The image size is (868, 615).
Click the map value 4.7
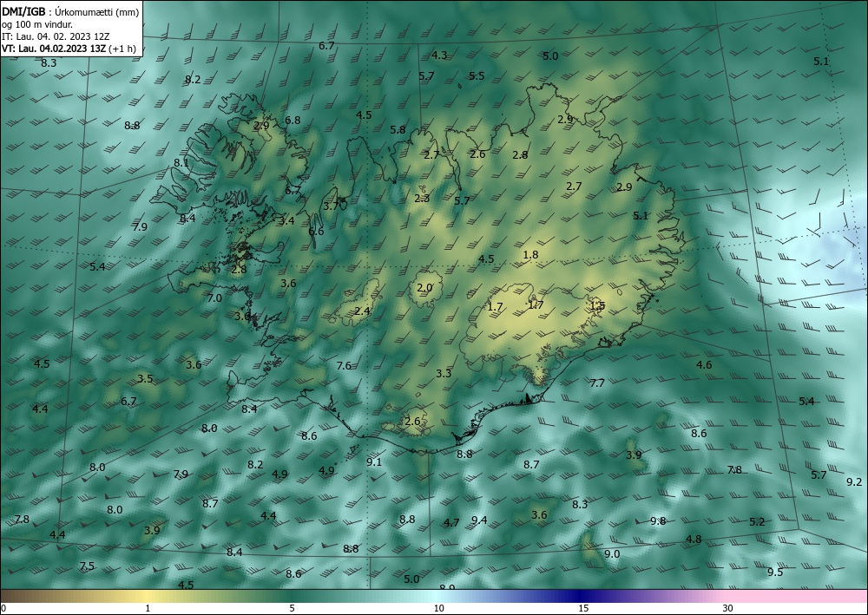tap(451, 523)
